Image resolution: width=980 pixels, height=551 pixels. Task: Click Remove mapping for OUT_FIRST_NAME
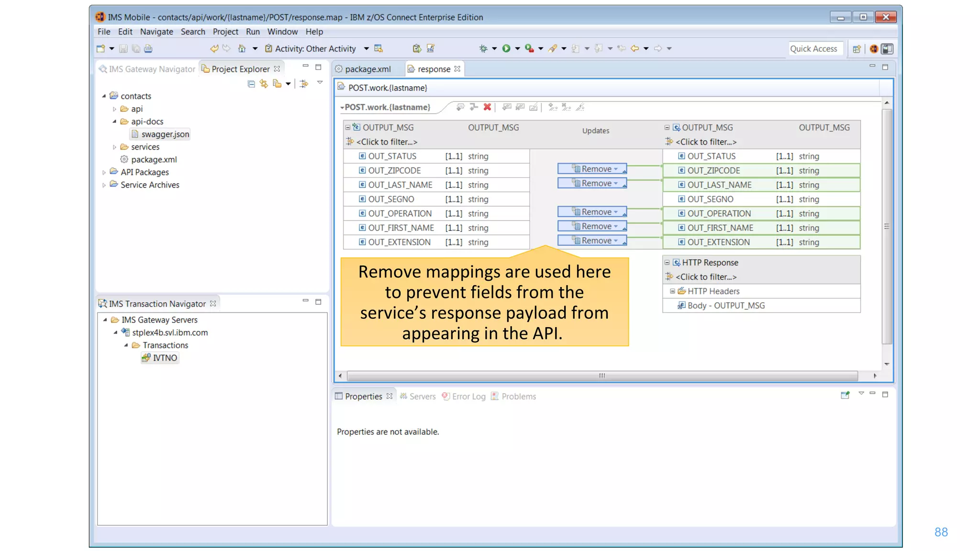pyautogui.click(x=592, y=226)
